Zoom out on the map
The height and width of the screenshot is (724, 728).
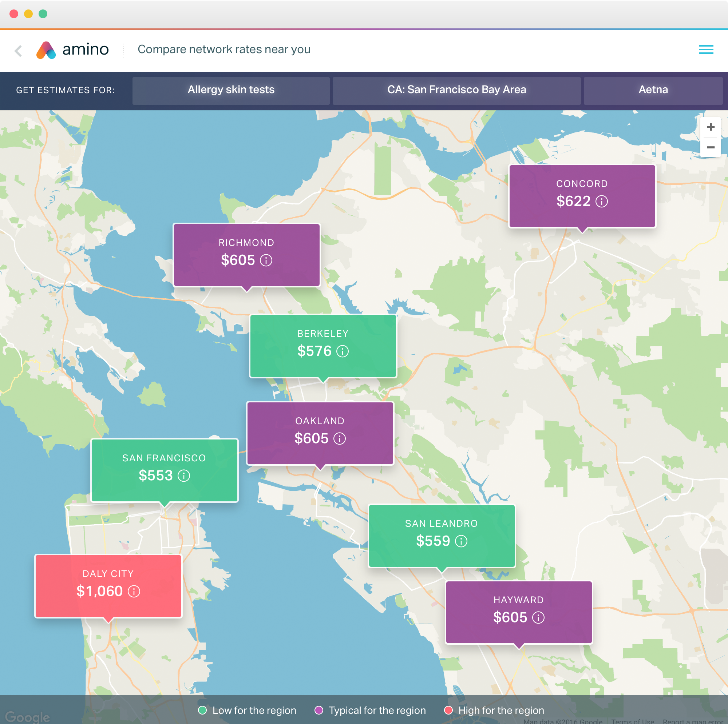(710, 148)
